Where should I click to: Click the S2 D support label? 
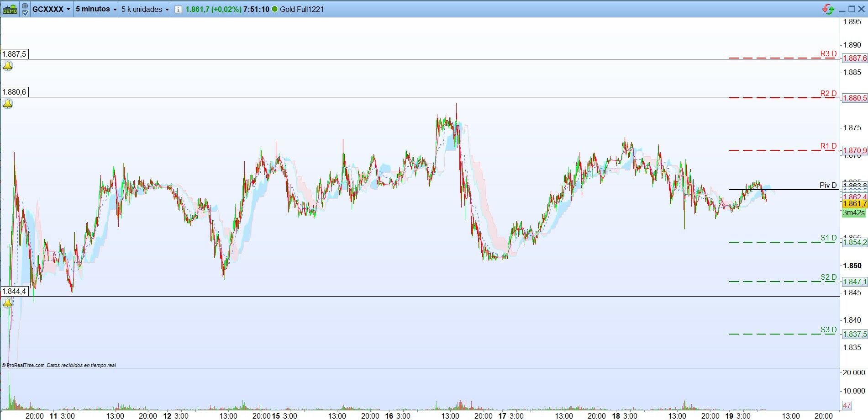tap(828, 277)
